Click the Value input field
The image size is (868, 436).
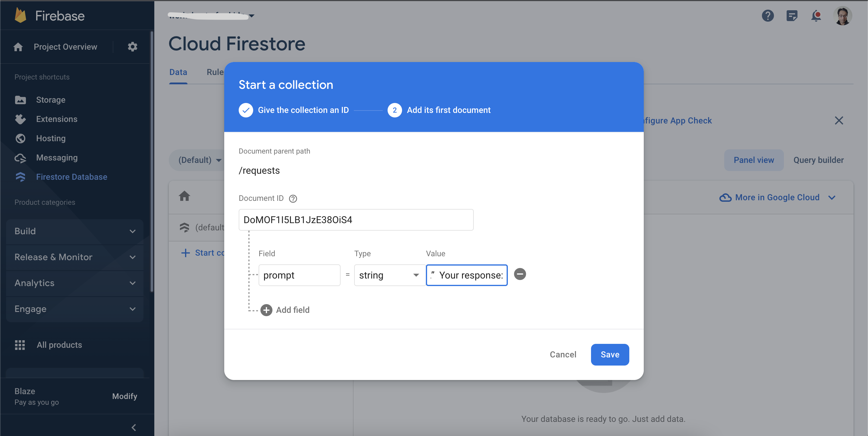[x=467, y=276]
